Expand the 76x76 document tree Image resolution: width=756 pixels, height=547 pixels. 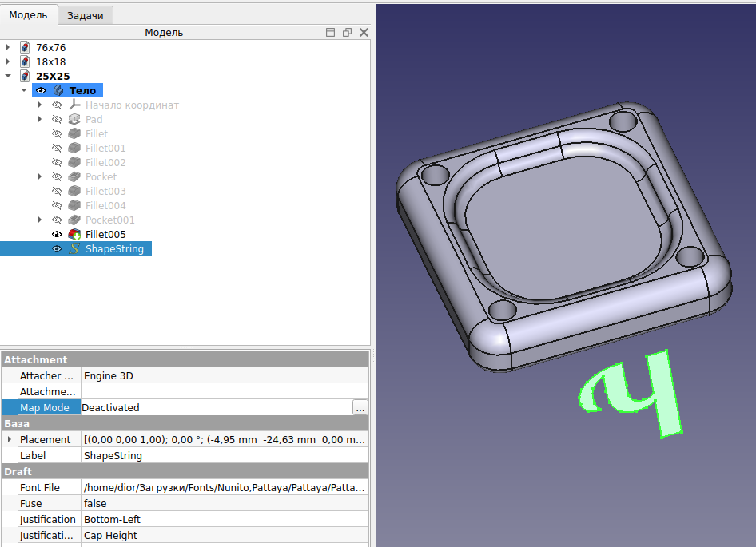pyautogui.click(x=8, y=47)
